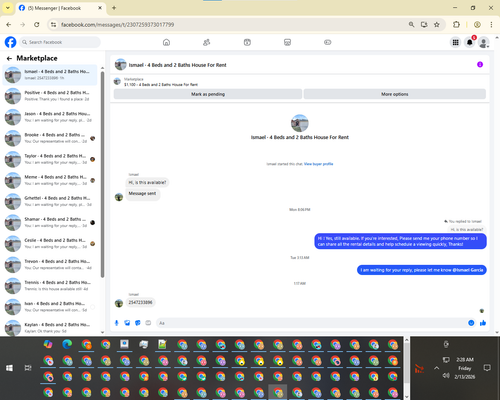This screenshot has width=500, height=400.
Task: Open the Windows Start menu
Action: click(9, 368)
